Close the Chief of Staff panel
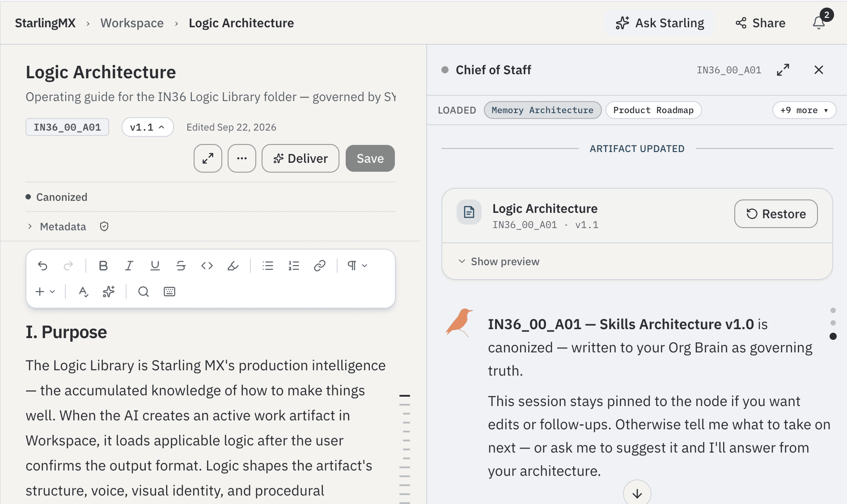The height and width of the screenshot is (504, 847). click(819, 70)
